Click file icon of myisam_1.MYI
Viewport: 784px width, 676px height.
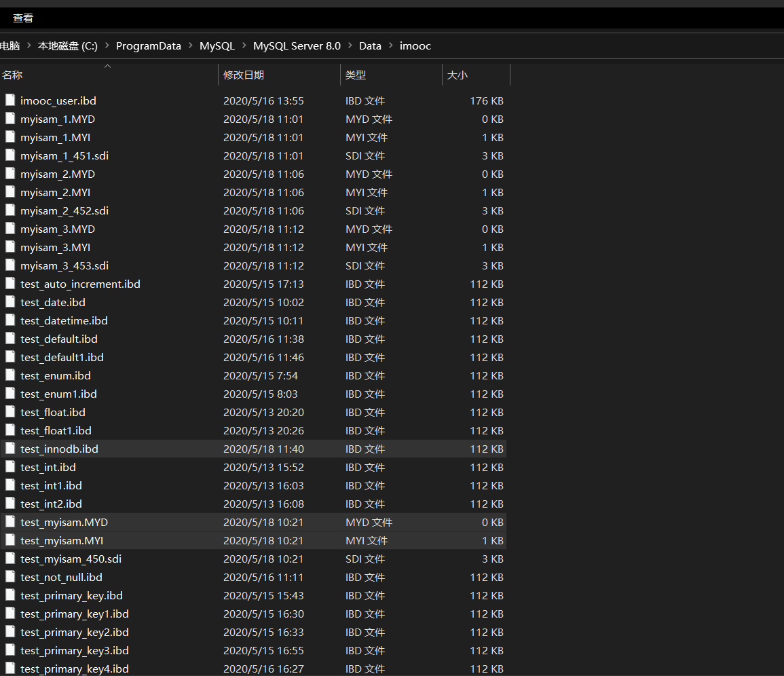(10, 137)
